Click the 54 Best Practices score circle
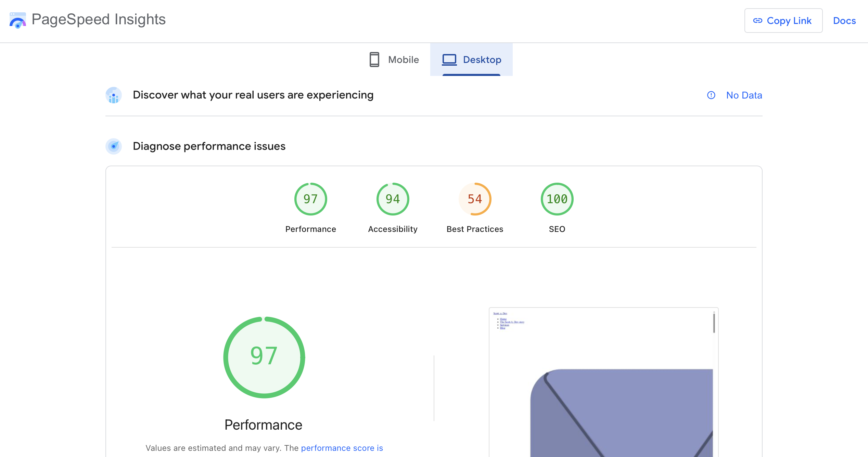868x457 pixels. pos(475,199)
